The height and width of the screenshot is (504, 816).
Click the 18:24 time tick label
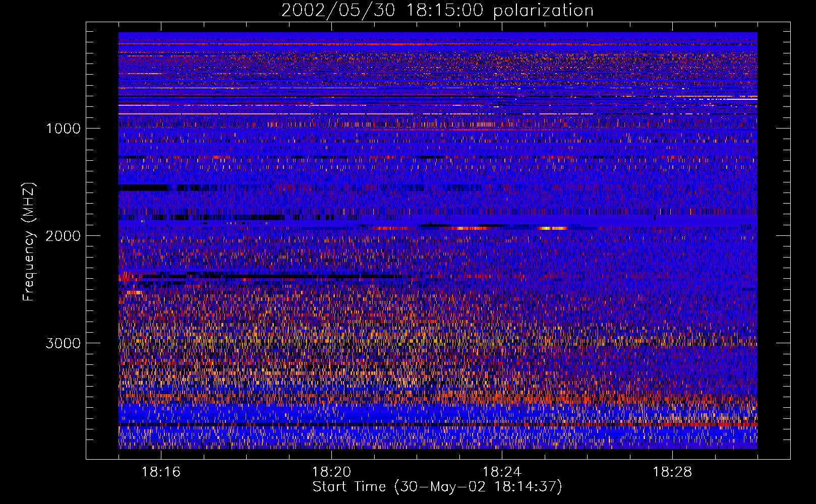pos(502,472)
